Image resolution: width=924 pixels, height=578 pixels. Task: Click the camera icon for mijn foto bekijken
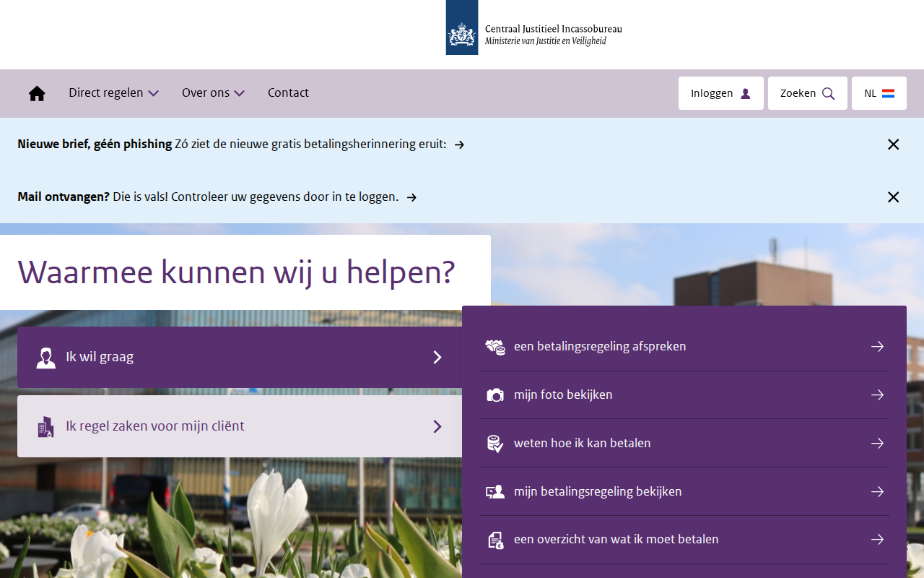494,395
